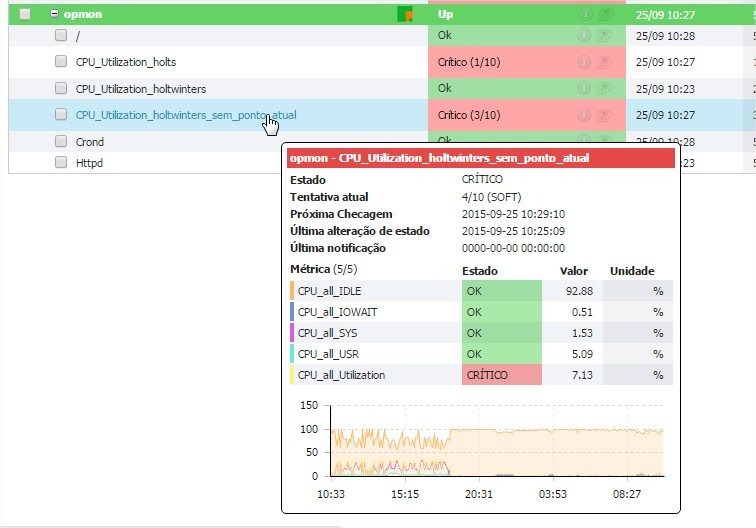
Task: Click the recheck icon in the opmon row
Action: tap(603, 15)
